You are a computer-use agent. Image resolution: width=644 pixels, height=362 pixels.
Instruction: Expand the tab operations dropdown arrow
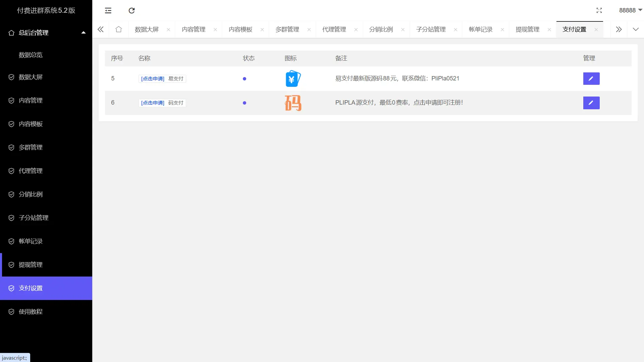click(x=635, y=29)
